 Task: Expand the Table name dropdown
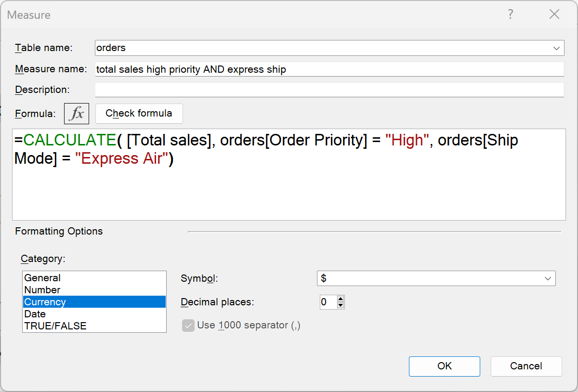[x=557, y=48]
